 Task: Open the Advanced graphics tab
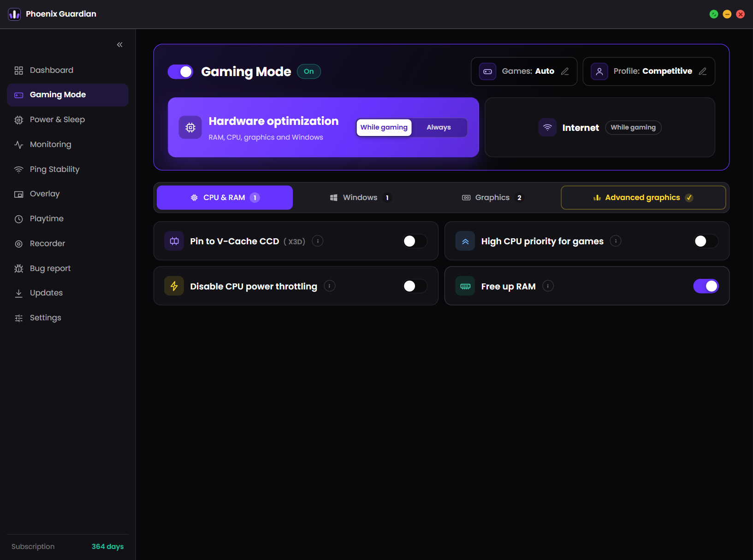(643, 198)
